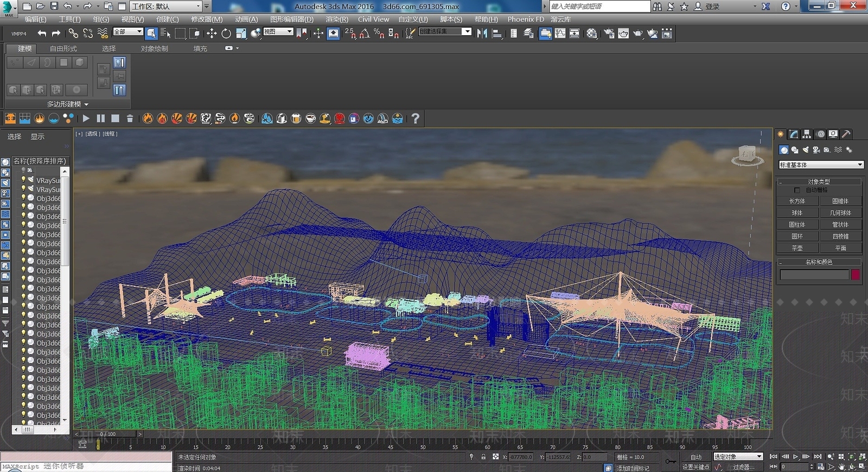Open key 过滤器... filters button
Viewport: 868px width, 472px height.
(x=743, y=467)
